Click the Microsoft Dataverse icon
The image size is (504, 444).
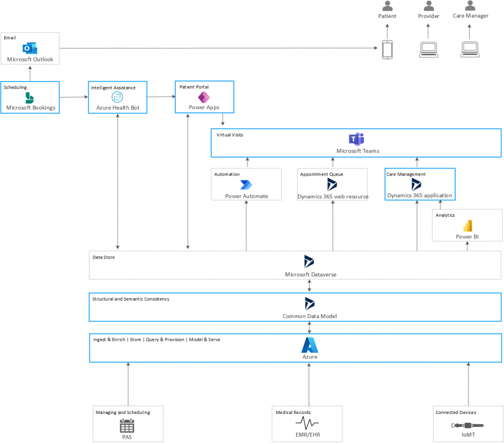click(309, 261)
